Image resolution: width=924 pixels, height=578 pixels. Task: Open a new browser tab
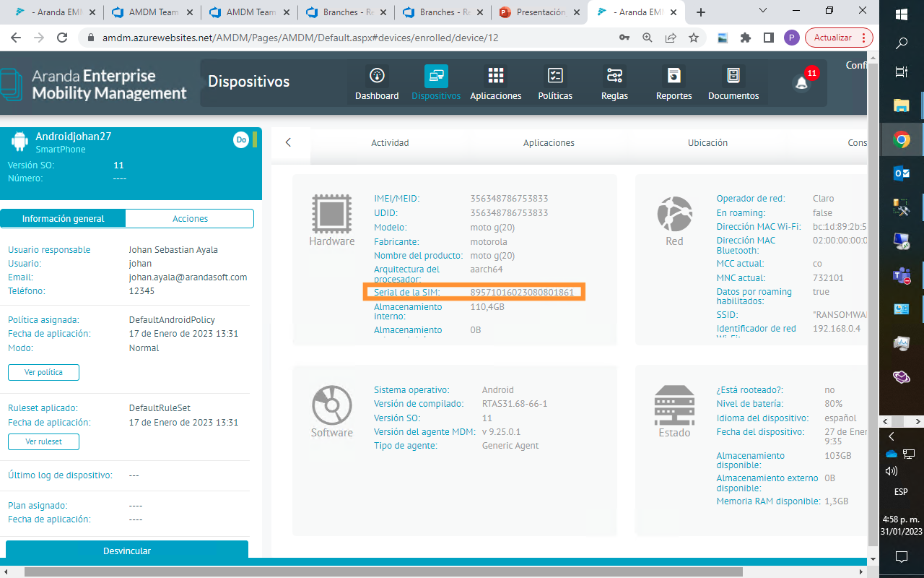coord(700,12)
